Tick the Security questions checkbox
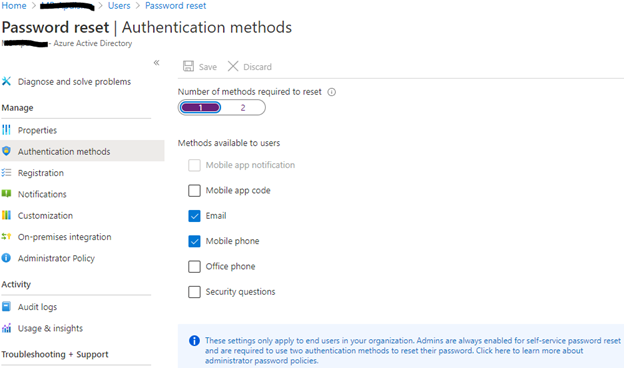The height and width of the screenshot is (368, 624). (194, 292)
